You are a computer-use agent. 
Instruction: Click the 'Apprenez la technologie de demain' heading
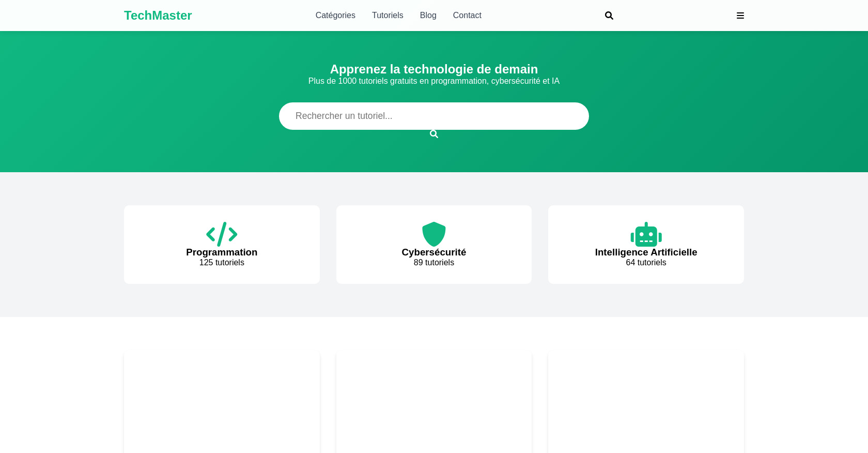click(433, 69)
